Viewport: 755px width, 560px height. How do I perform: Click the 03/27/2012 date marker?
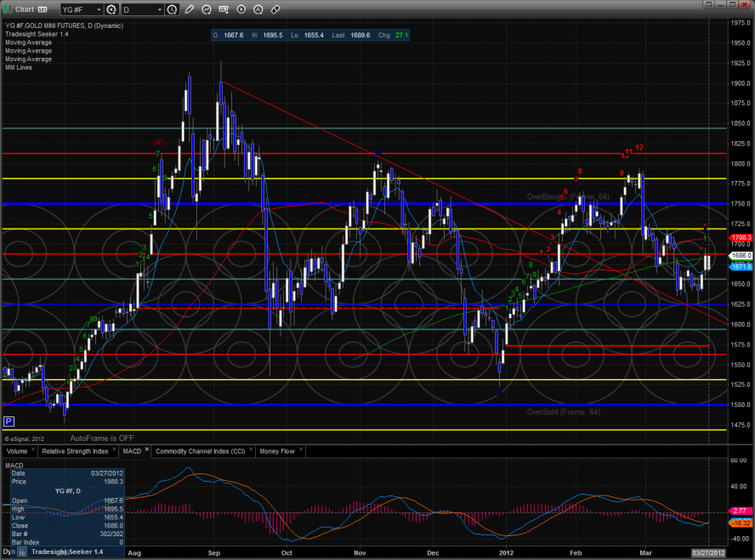point(709,554)
